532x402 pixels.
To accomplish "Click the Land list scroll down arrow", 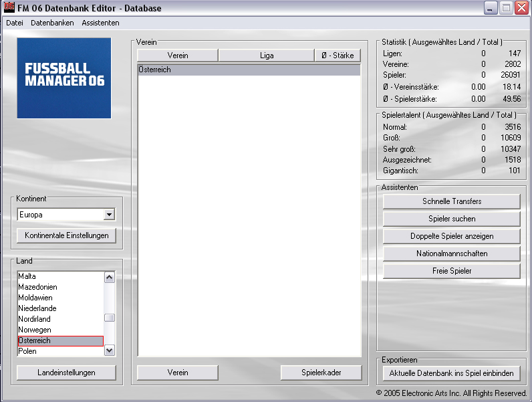I will (x=109, y=350).
